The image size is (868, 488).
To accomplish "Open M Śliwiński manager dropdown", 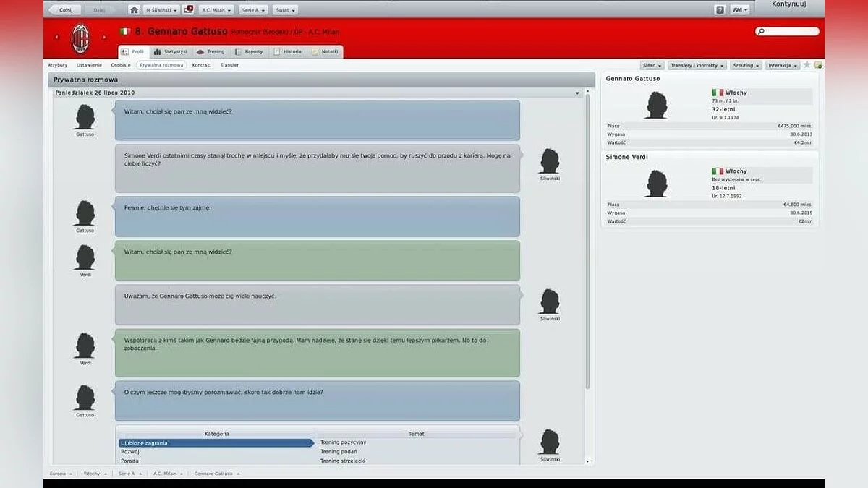I will pos(161,10).
